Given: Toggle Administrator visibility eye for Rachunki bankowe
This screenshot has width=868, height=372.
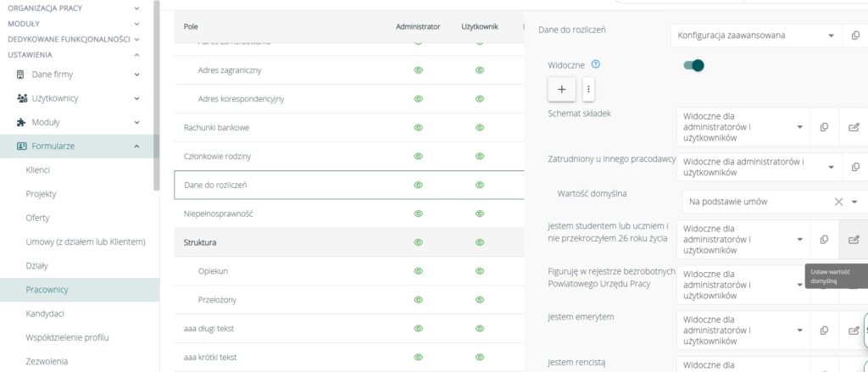Looking at the screenshot, I should point(418,127).
